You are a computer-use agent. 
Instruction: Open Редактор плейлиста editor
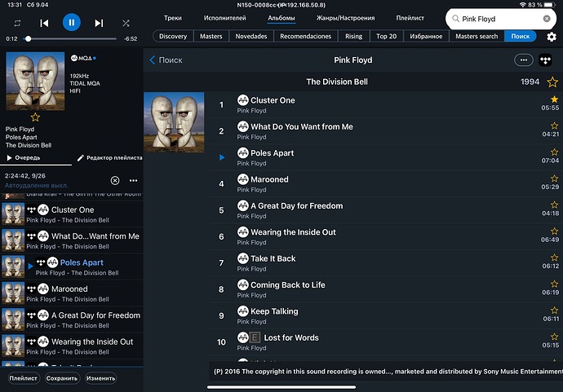point(110,158)
